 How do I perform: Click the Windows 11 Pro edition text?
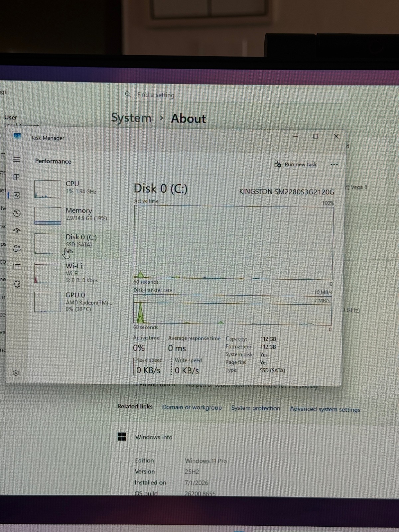(206, 461)
